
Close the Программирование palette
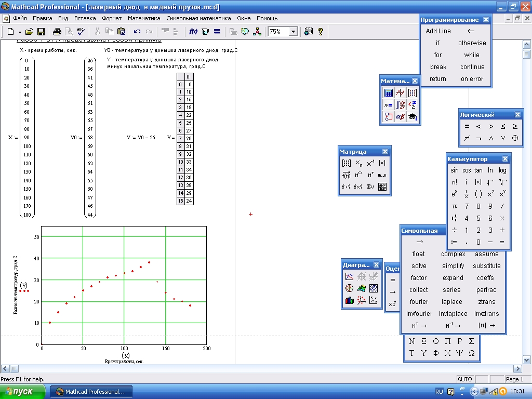coord(486,20)
